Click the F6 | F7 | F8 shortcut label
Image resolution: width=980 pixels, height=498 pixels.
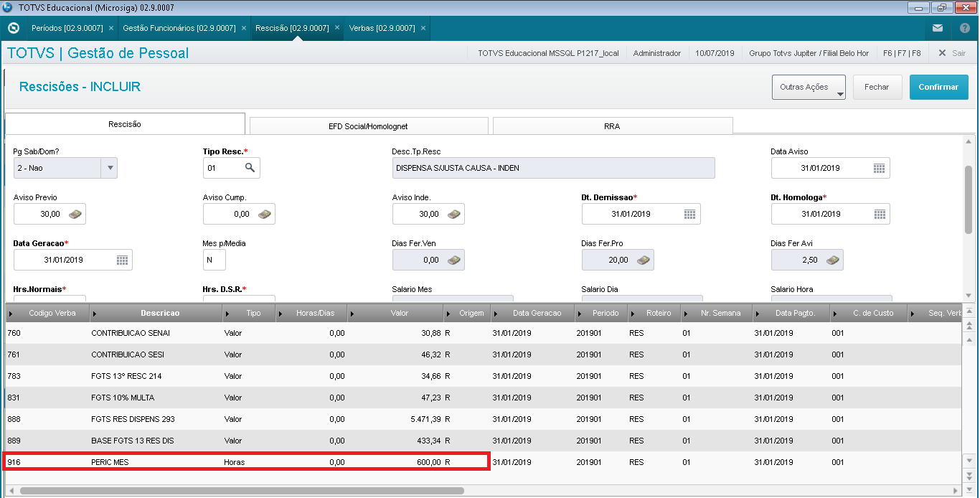click(902, 53)
